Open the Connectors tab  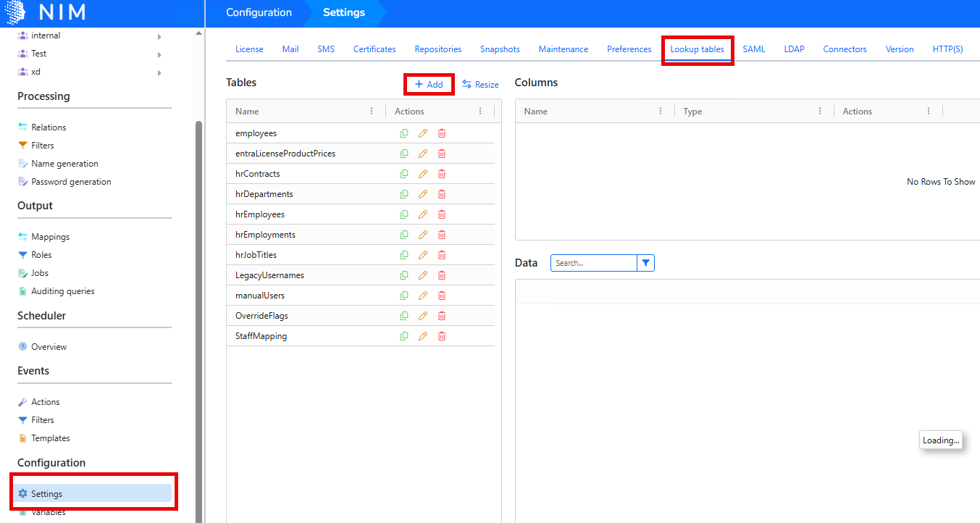pyautogui.click(x=845, y=49)
